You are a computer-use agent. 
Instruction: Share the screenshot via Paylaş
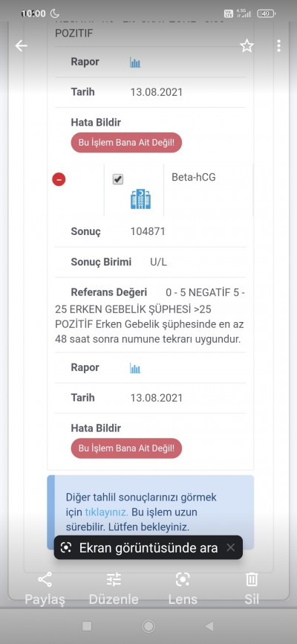(45, 588)
